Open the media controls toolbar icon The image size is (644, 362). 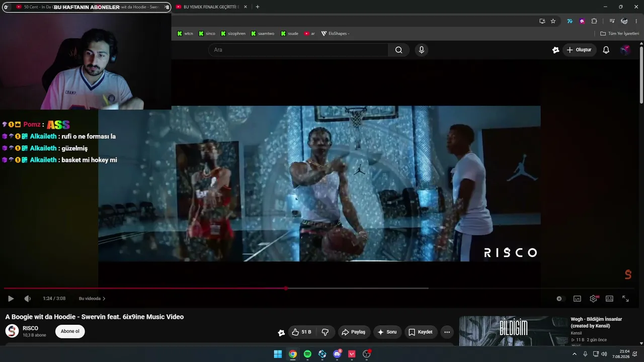click(612, 21)
